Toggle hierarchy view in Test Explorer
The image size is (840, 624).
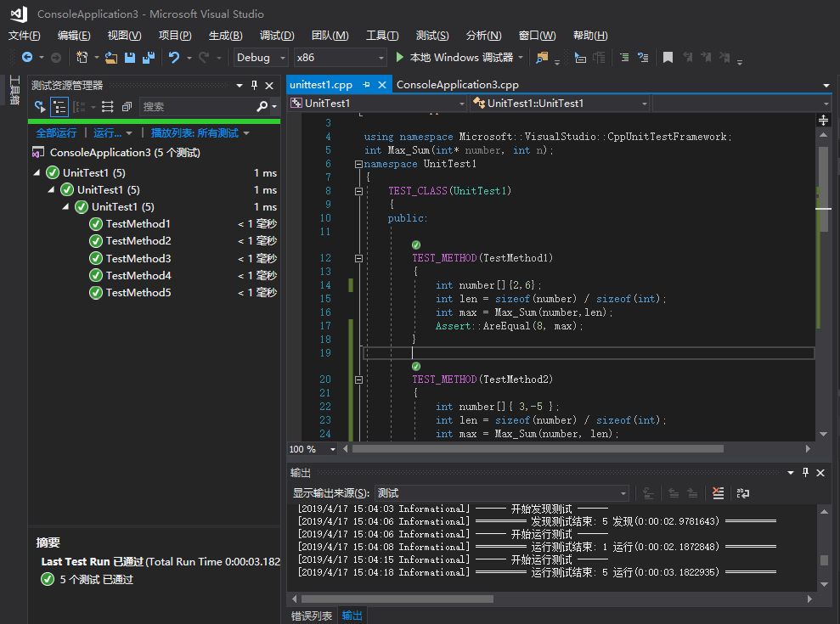click(59, 107)
